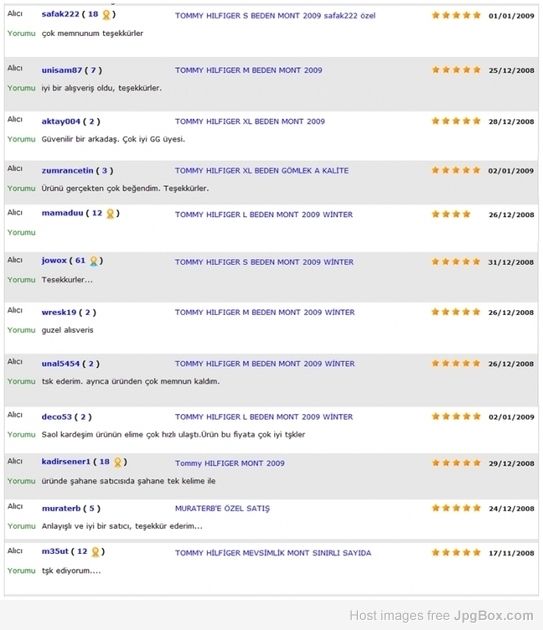Screen dimensions: 543x630
Task: Click the badge icon next to safak222
Action: click(106, 15)
